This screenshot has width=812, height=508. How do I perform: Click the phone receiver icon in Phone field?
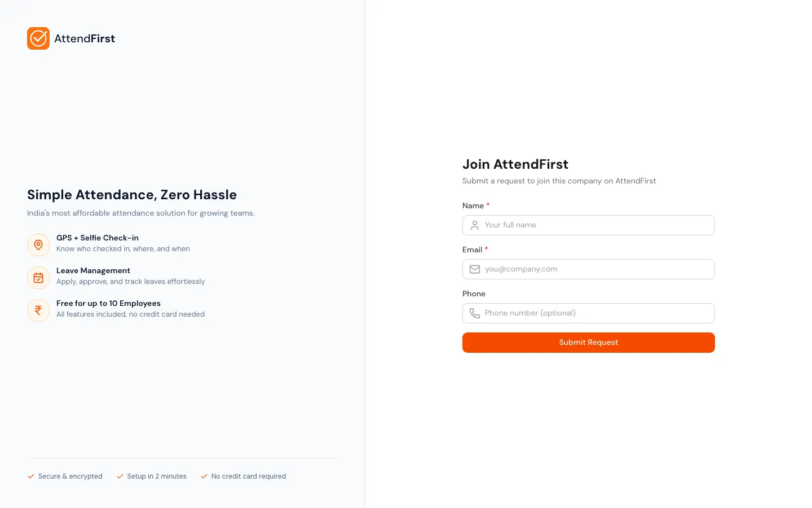click(475, 313)
